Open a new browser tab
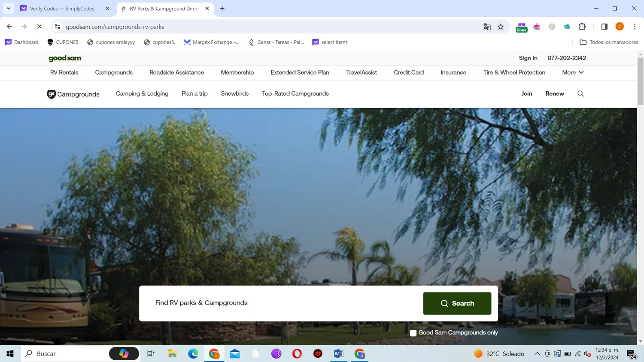 [x=222, y=9]
